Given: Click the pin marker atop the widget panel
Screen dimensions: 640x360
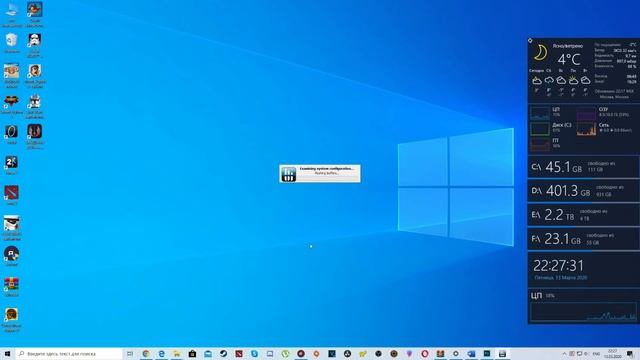Looking at the screenshot, I should [530, 40].
